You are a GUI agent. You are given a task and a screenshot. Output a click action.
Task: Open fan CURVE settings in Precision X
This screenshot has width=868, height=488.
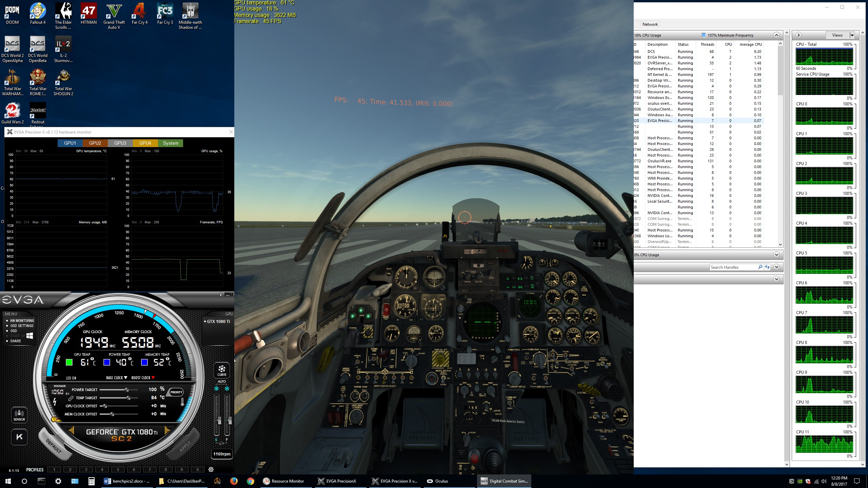click(x=222, y=370)
